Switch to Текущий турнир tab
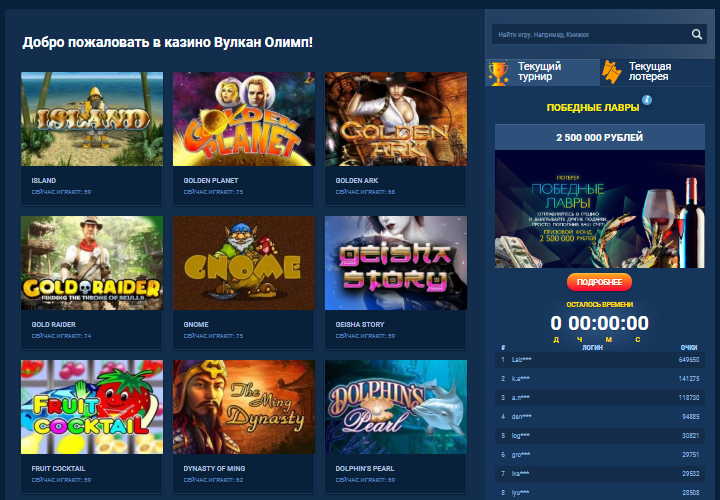Image resolution: width=720 pixels, height=500 pixels. pos(540,72)
